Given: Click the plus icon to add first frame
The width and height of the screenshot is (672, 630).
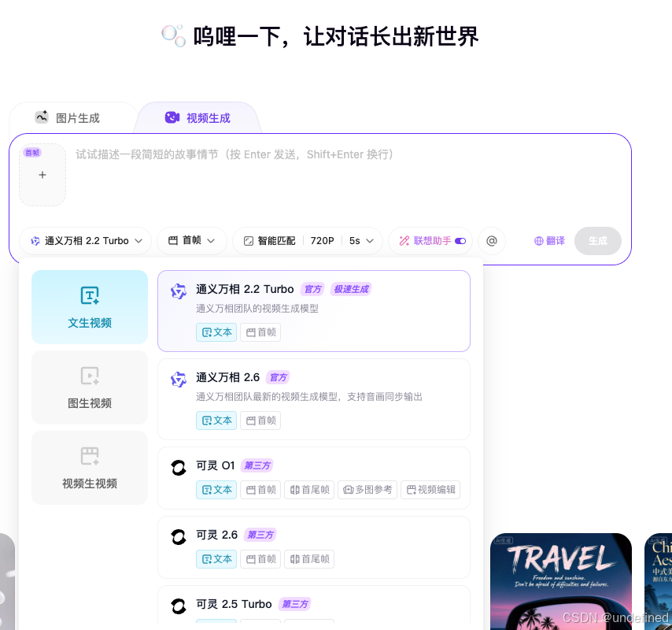Looking at the screenshot, I should tap(42, 175).
